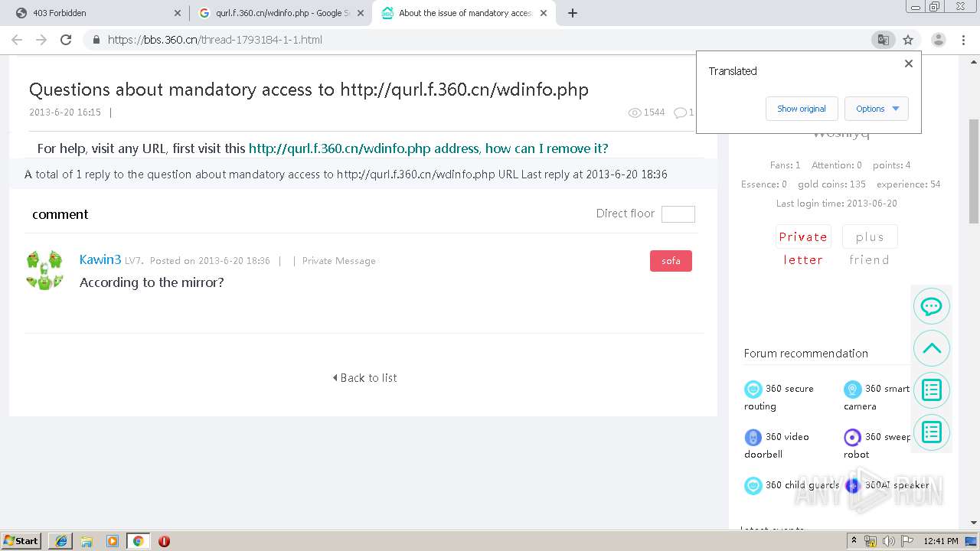Close the 403 Forbidden tab
Image resolution: width=980 pixels, height=551 pixels.
tap(178, 13)
